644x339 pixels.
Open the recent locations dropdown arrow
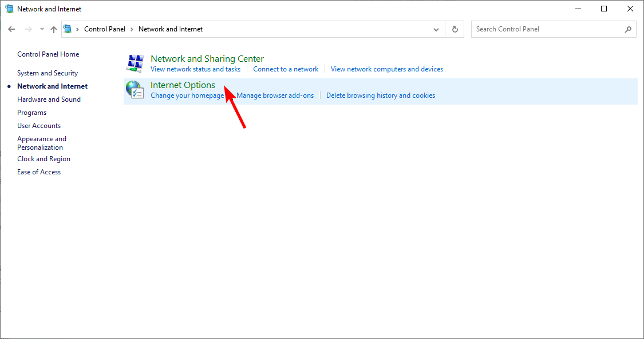point(42,29)
